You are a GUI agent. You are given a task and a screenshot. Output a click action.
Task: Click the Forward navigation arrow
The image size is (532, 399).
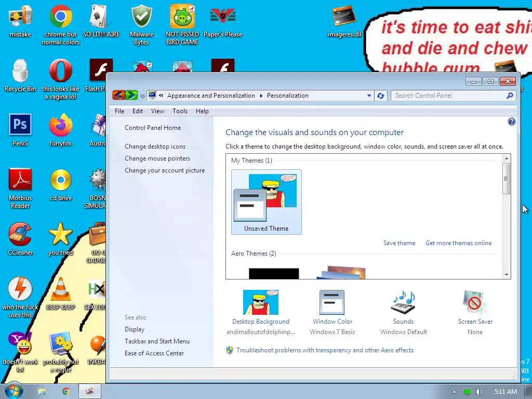pos(131,96)
